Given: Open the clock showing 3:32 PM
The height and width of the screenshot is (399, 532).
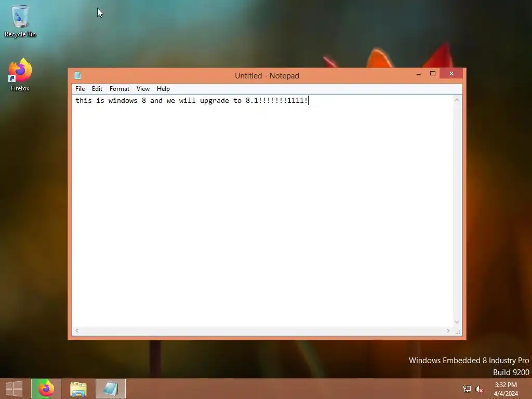Looking at the screenshot, I should 506,389.
